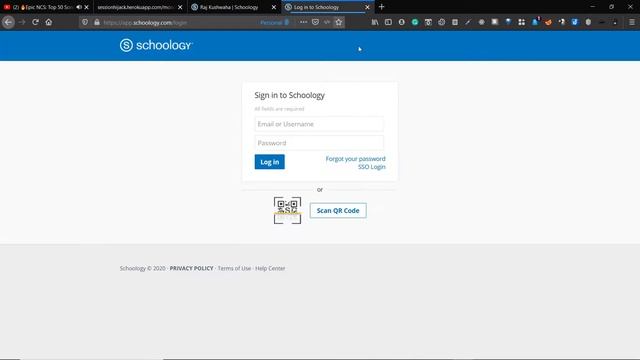Open the Firefox Library icon

pos(375,22)
